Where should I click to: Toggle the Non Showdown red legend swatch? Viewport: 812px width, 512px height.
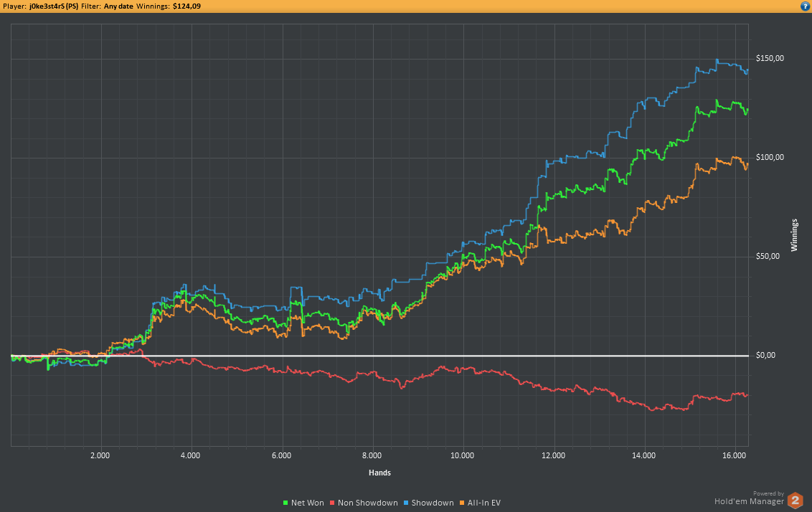tap(332, 503)
